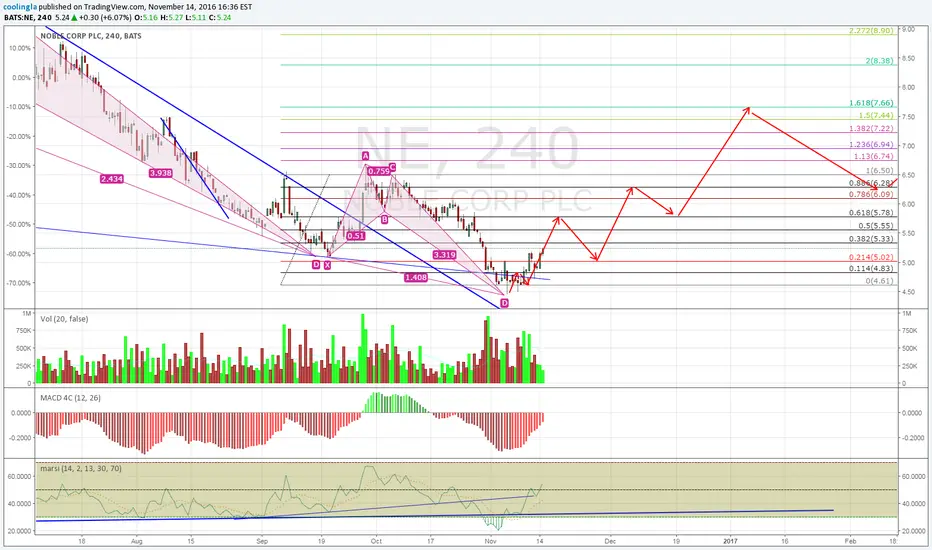Click the 7.00 price axis value
Screen dimensions: 932x550
908,146
